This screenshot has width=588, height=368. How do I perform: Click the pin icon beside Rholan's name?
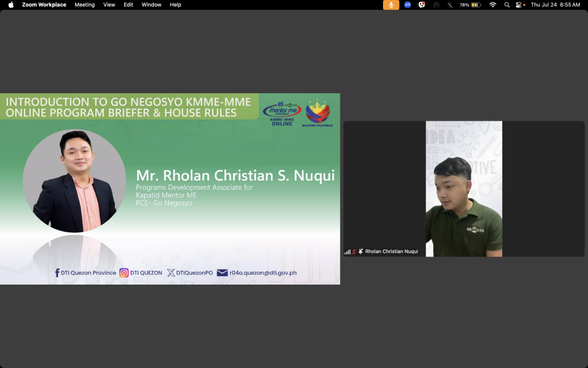point(361,252)
